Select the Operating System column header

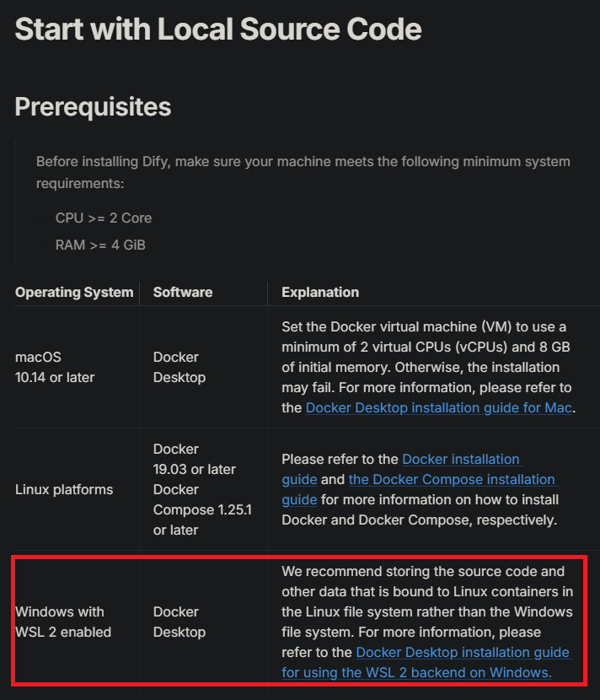tap(74, 293)
